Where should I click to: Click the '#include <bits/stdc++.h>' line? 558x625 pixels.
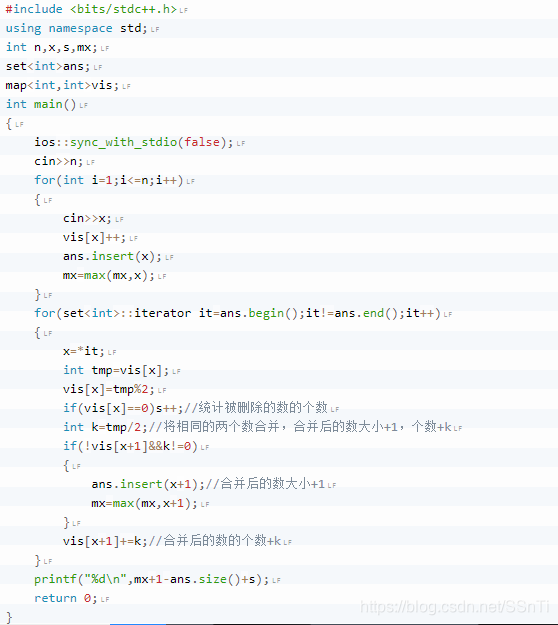(91, 9)
